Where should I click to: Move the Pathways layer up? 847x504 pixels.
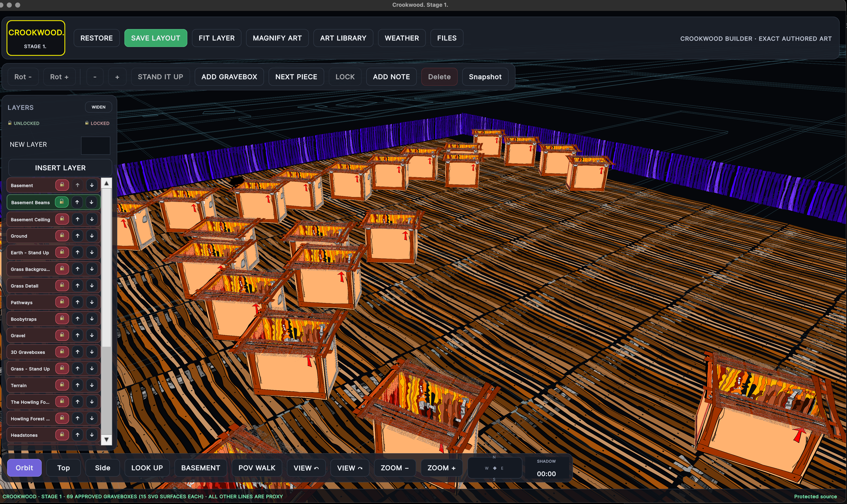[x=77, y=302]
